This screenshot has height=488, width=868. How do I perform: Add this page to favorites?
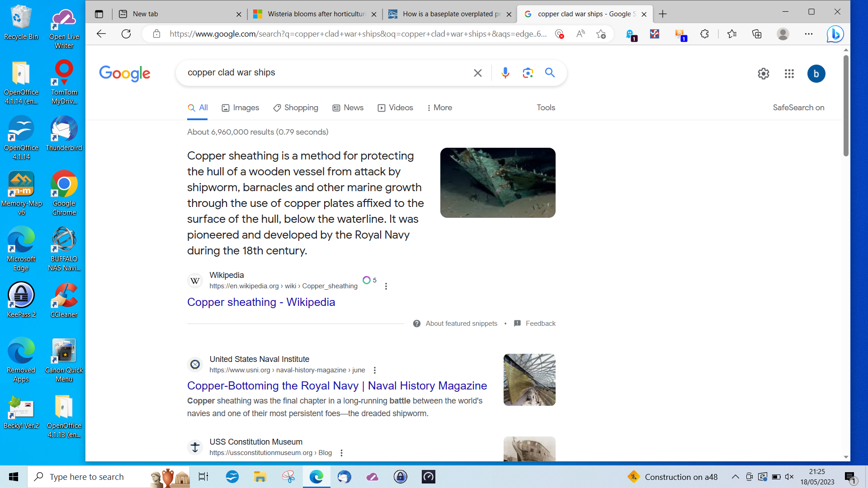pos(601,34)
